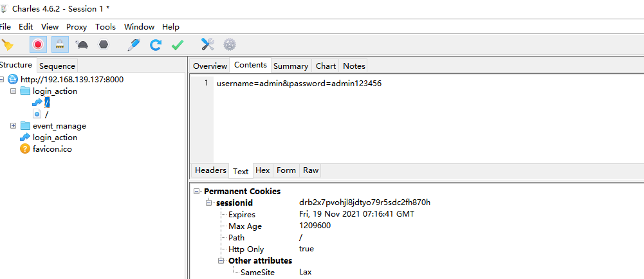The height and width of the screenshot is (279, 644).
Task: Switch to the Notes tab
Action: [x=354, y=66]
